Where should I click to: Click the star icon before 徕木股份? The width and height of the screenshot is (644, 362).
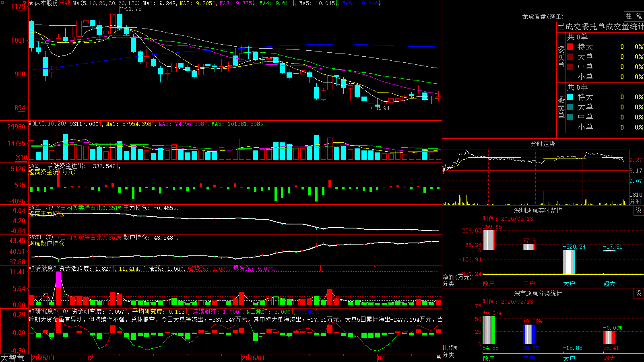pos(31,3)
